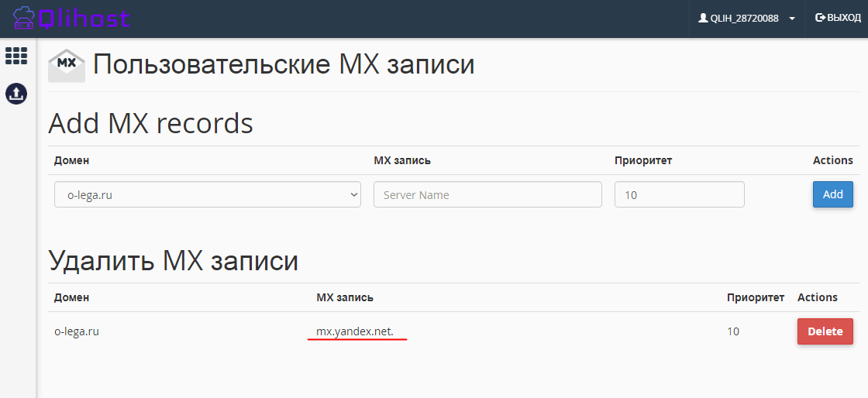Viewport: 868px width, 398px height.
Task: Click the Приоритет header in the Add table
Action: (x=643, y=160)
